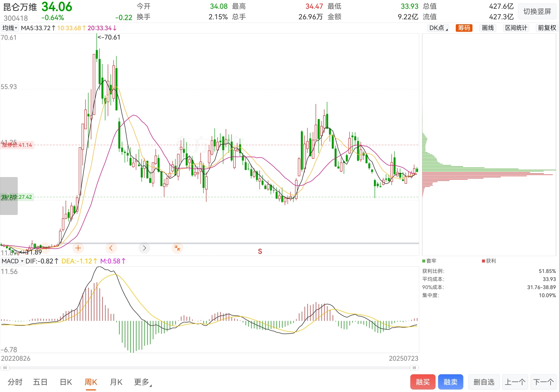This screenshot has height=392, width=559.
Task: Click the 总手 value 26.96万
Action: (x=310, y=17)
